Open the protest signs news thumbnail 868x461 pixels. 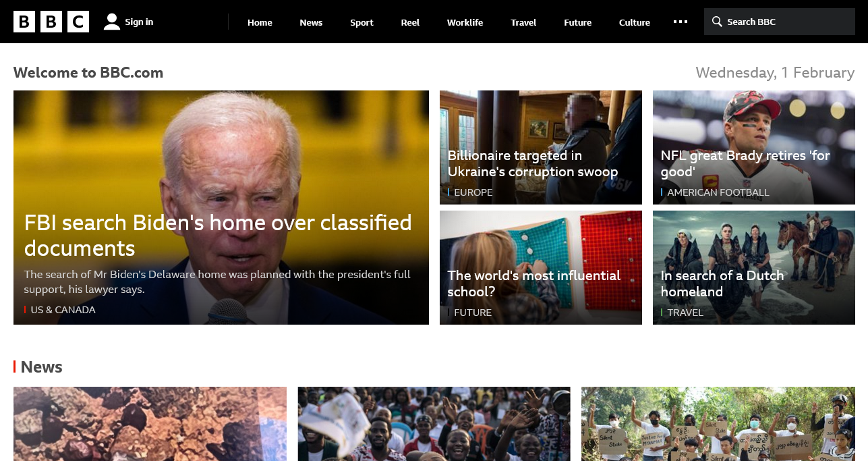[718, 424]
